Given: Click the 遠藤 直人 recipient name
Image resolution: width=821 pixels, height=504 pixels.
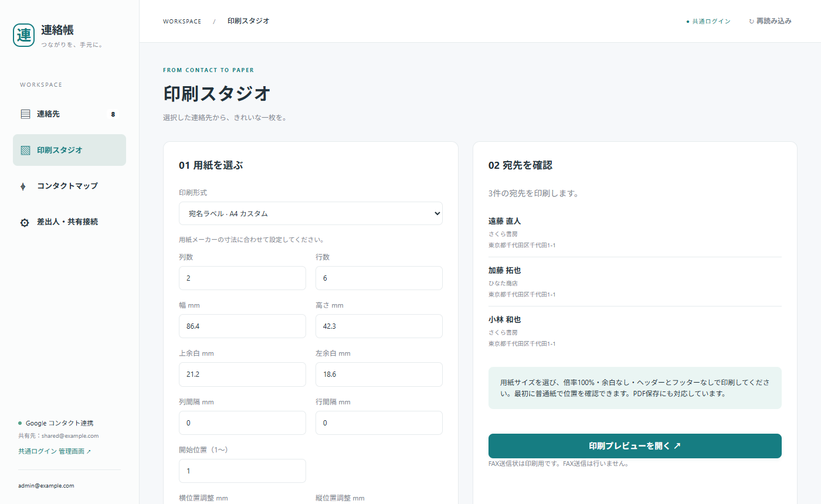Looking at the screenshot, I should click(504, 221).
